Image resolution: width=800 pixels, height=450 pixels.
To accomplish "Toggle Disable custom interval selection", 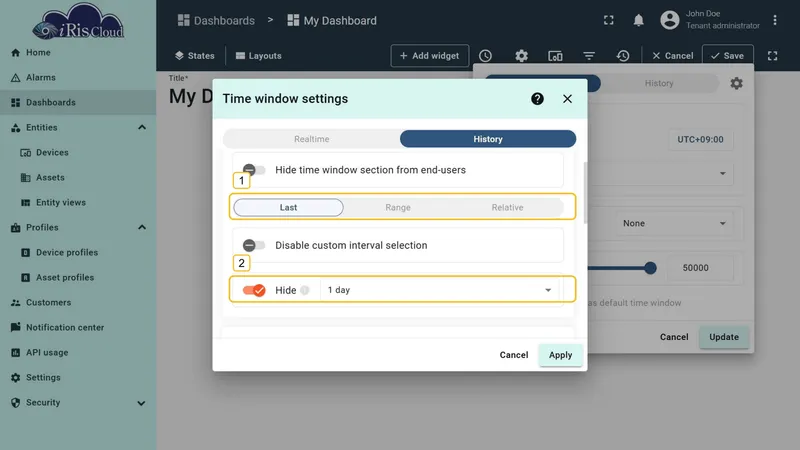I will click(x=254, y=245).
